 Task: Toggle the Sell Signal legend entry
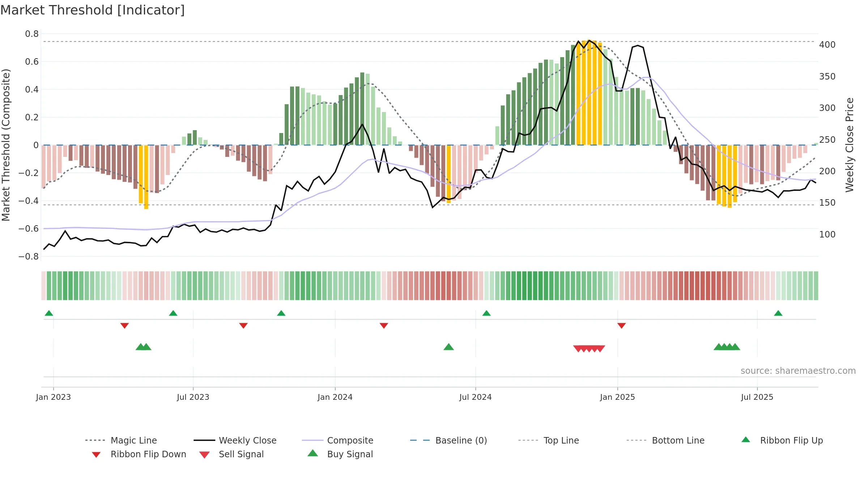pos(231,454)
